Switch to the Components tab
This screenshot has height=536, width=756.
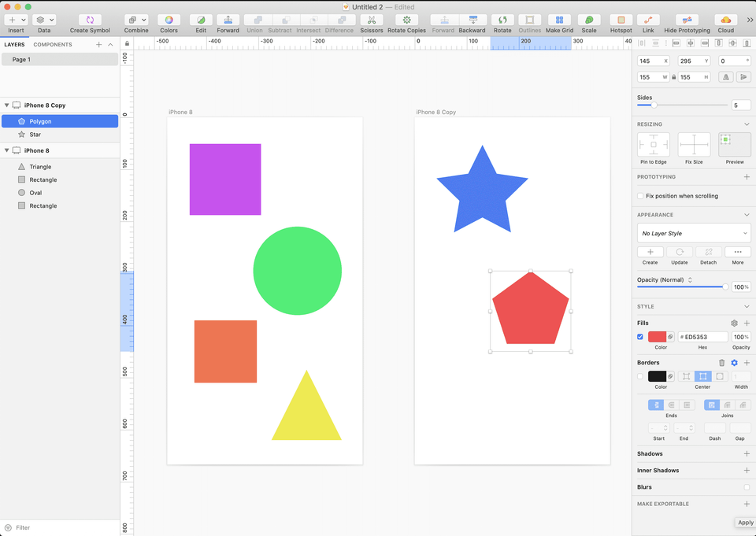pos(53,44)
